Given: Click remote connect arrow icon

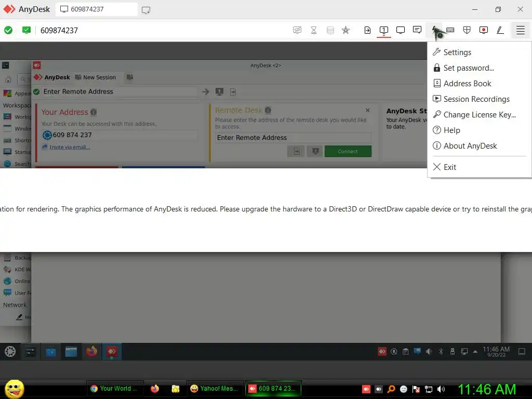Looking at the screenshot, I should (206, 91).
